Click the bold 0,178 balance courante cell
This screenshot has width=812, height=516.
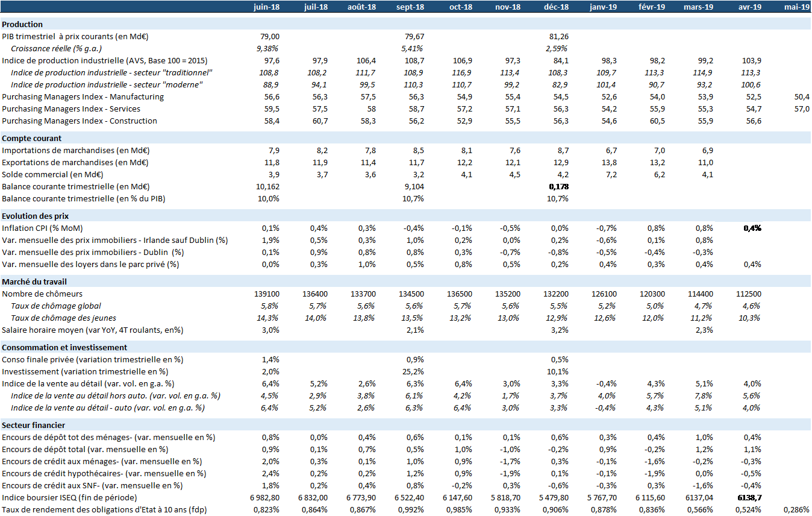(558, 187)
